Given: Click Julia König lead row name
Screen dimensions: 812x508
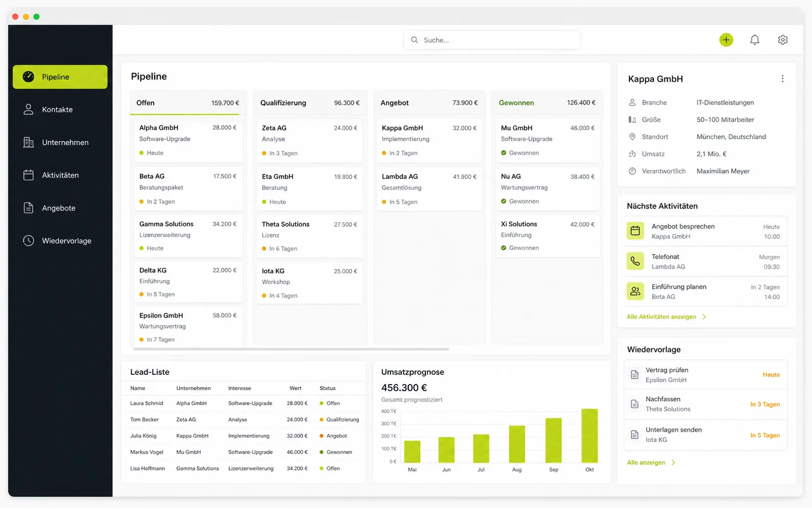Looking at the screenshot, I should [143, 436].
